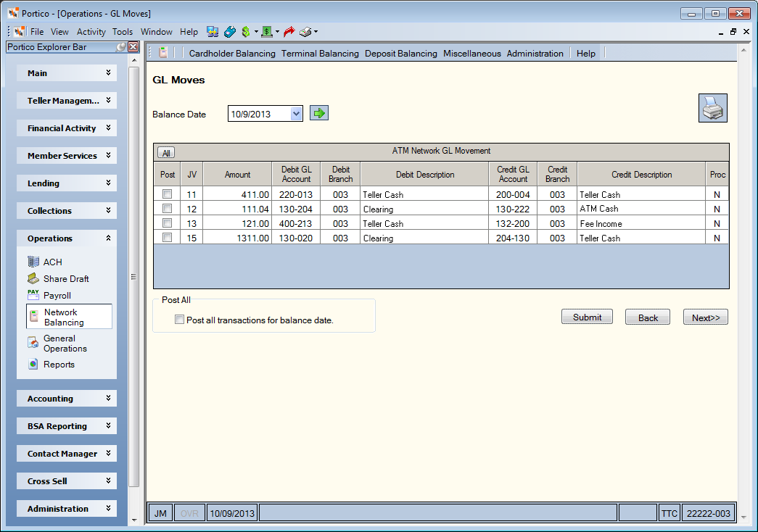Enable Post all transactions for balance date
This screenshot has height=532, width=758.
[179, 320]
